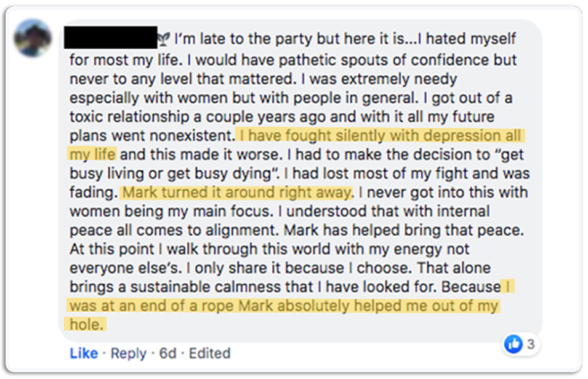Reply to this comment
The height and width of the screenshot is (379, 588).
[x=129, y=353]
